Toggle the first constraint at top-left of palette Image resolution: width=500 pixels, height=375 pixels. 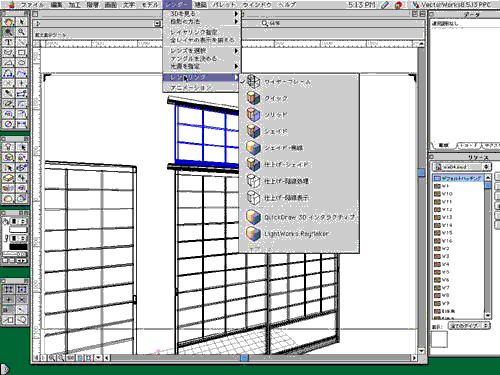click(x=8, y=289)
